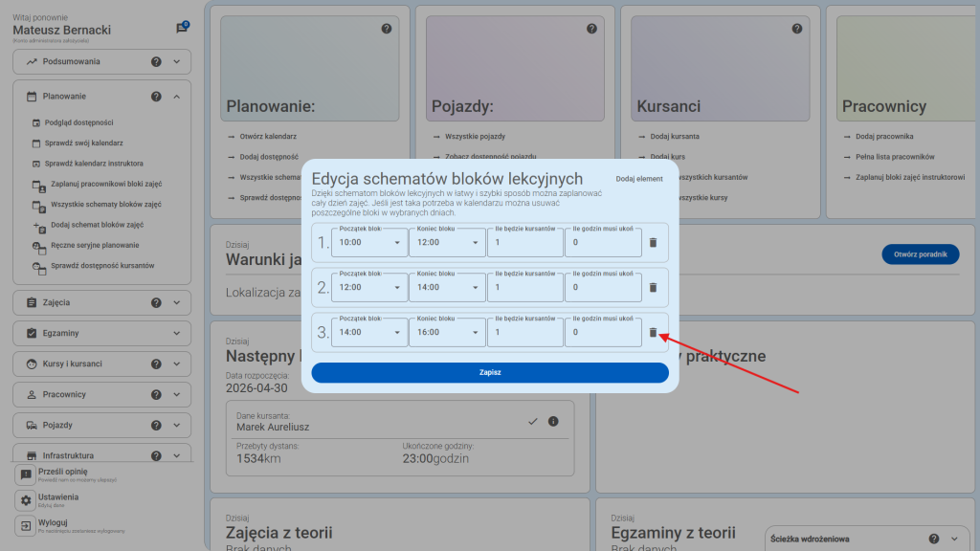Expand the Egzaminy sidebar section
The image size is (980, 551).
click(x=177, y=334)
